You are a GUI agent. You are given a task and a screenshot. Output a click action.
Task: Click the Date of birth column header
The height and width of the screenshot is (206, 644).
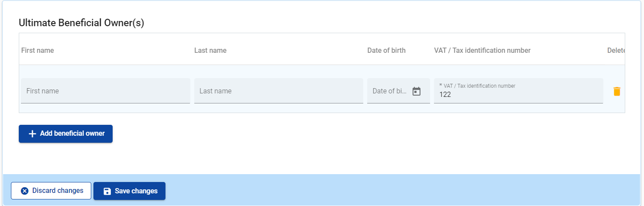click(386, 51)
